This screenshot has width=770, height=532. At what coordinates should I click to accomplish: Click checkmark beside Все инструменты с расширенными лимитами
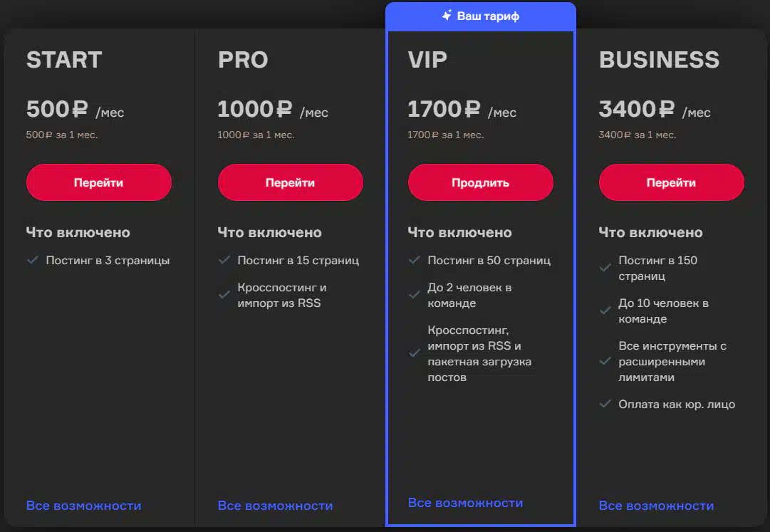pyautogui.click(x=605, y=361)
